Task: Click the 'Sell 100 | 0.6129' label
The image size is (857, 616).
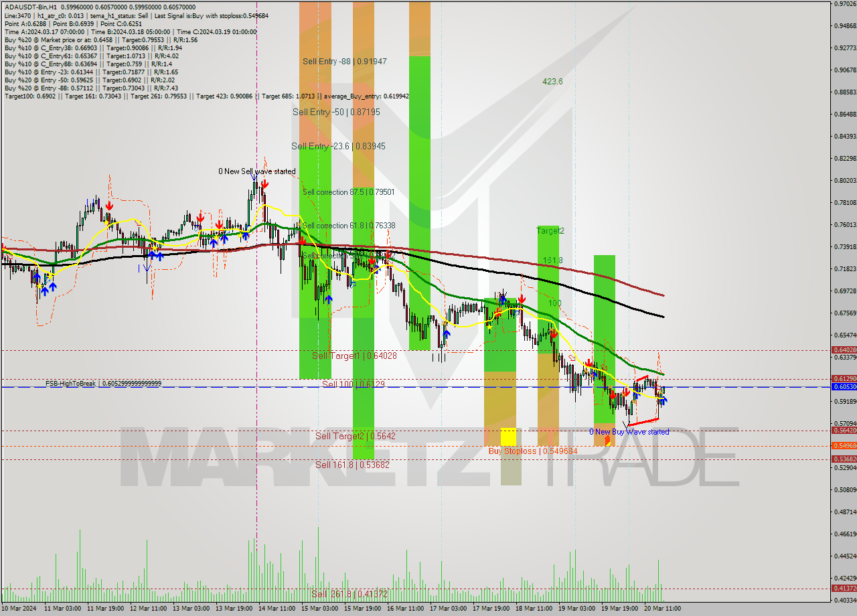Action: pos(353,384)
